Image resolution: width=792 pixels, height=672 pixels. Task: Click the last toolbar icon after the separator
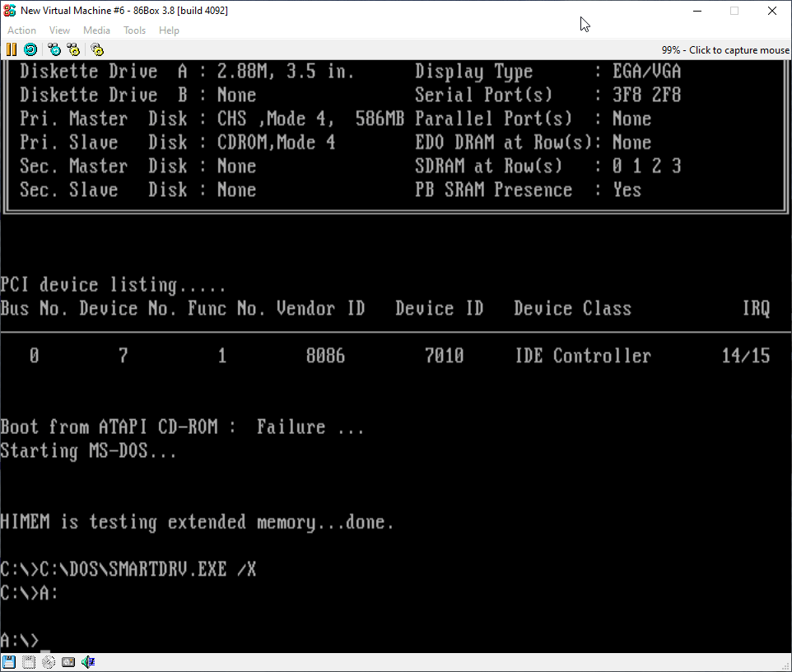(97, 49)
